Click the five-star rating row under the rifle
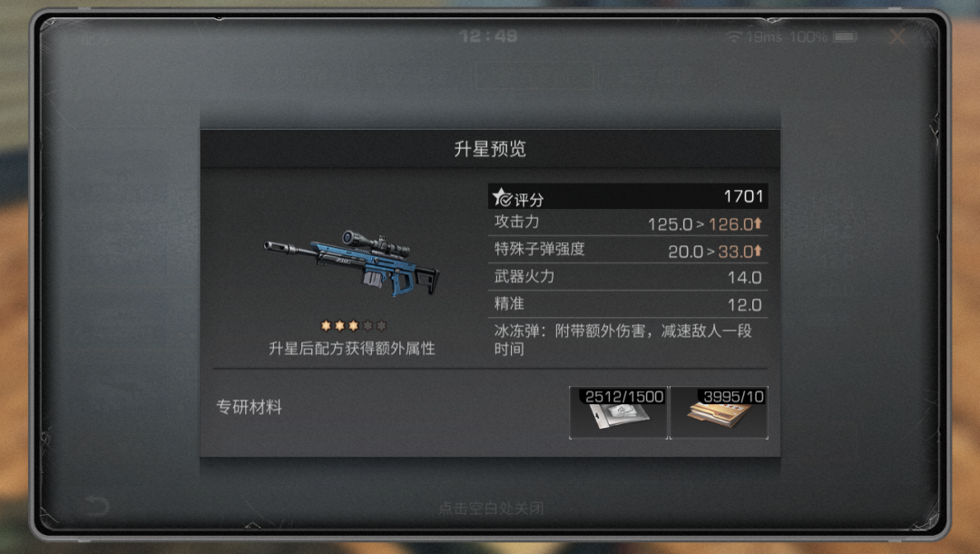 tap(354, 326)
